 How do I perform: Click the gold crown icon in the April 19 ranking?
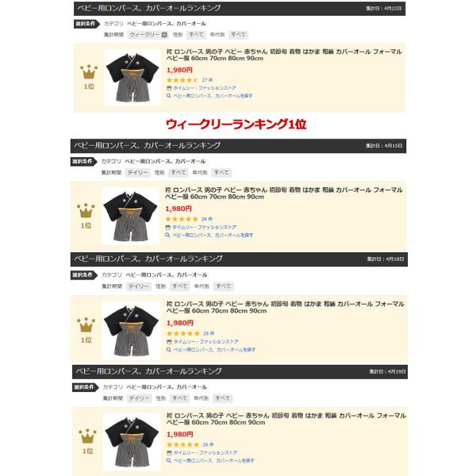[87, 436]
